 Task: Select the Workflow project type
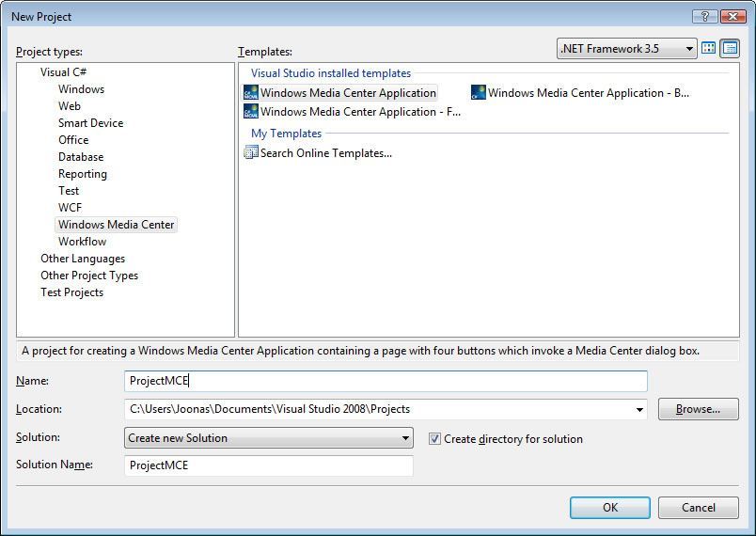point(82,242)
